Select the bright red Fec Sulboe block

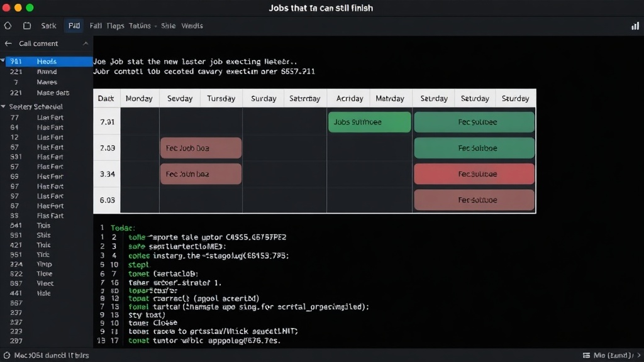pos(474,174)
